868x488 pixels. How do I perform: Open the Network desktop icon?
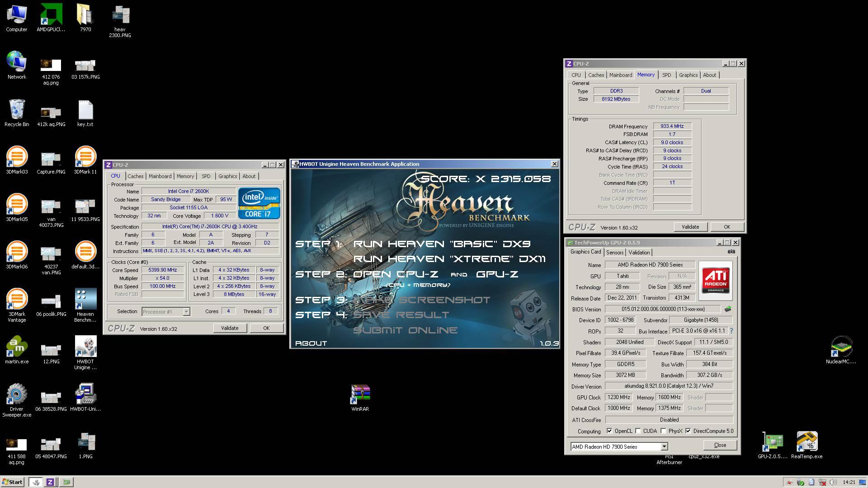tap(17, 66)
